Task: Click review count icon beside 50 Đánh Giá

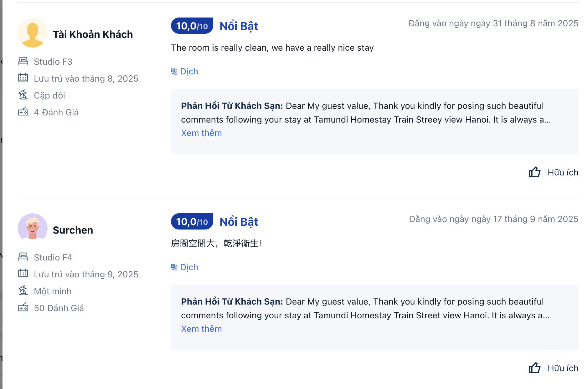Action: (x=23, y=307)
